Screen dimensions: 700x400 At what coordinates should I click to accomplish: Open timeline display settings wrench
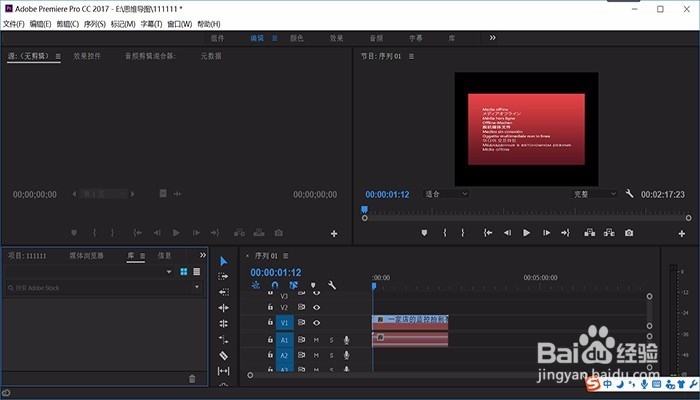(x=332, y=285)
